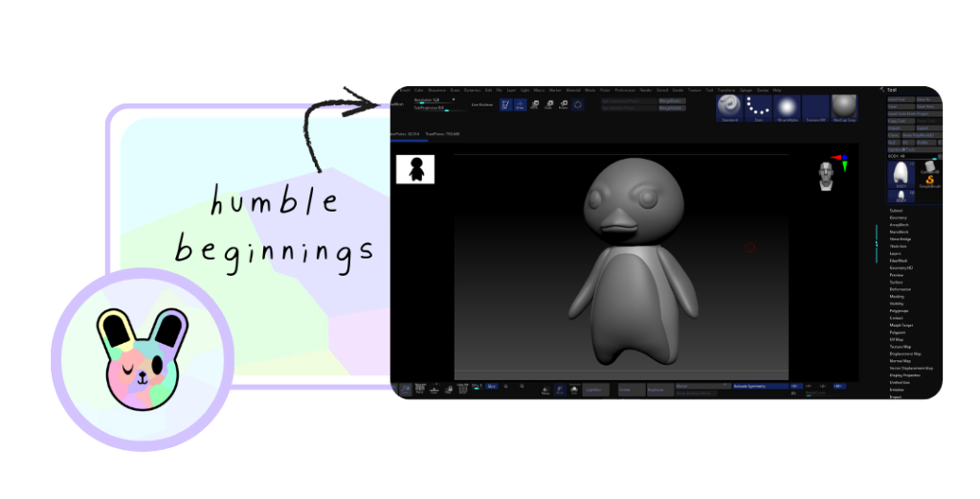
Task: Expand the Subtool palette section
Action: point(896,211)
